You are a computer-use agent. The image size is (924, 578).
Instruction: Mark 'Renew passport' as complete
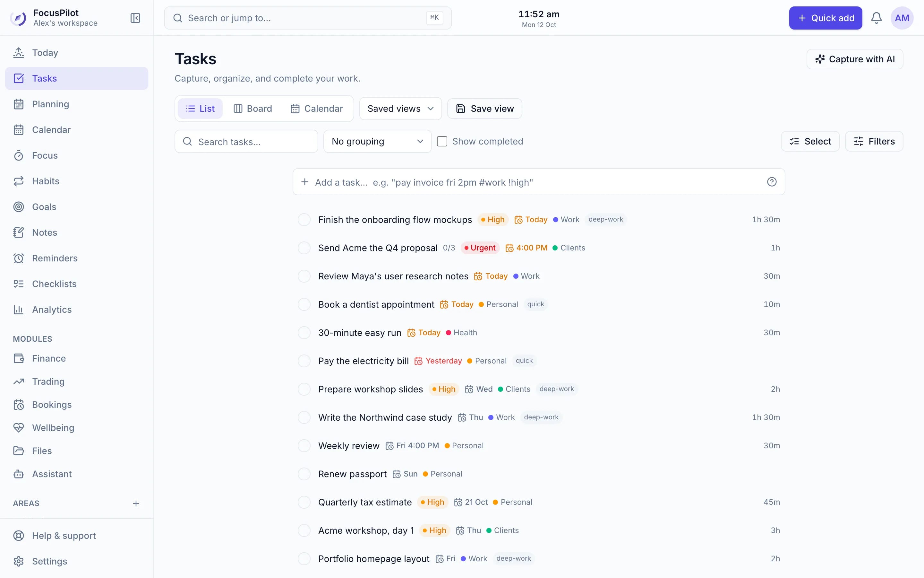pyautogui.click(x=304, y=474)
